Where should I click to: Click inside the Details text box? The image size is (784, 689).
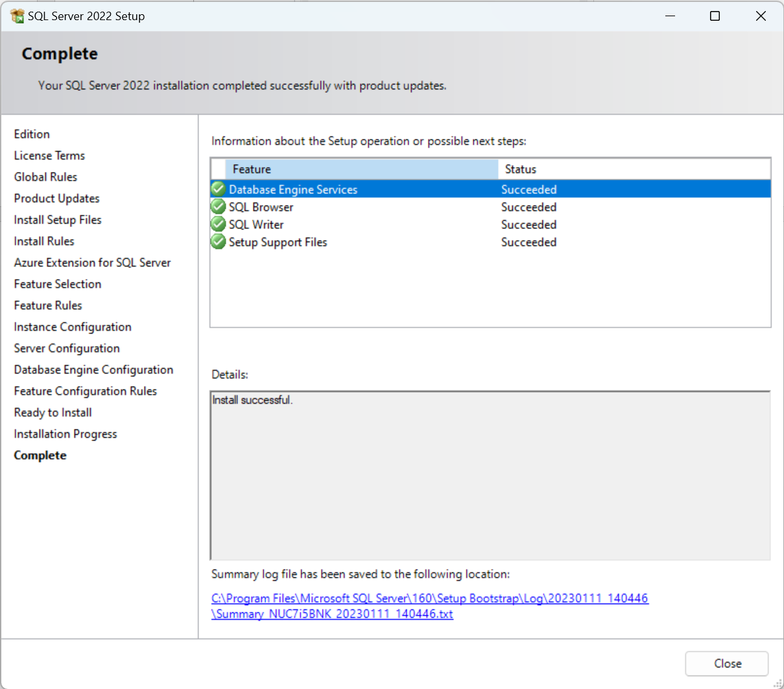tap(491, 476)
